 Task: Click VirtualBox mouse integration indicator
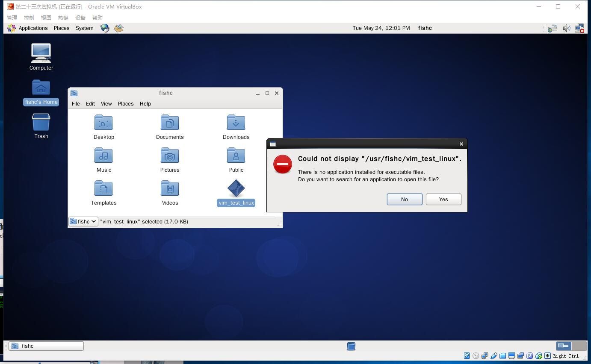click(538, 355)
